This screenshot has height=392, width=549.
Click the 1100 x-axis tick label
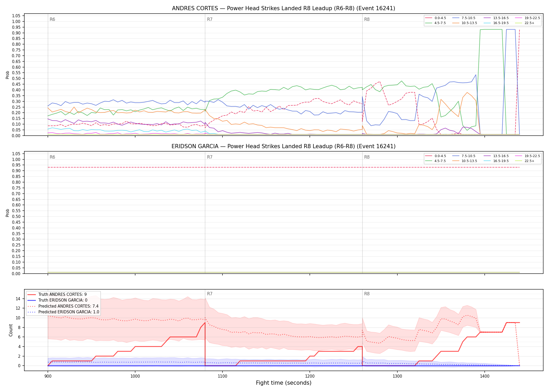pyautogui.click(x=222, y=376)
